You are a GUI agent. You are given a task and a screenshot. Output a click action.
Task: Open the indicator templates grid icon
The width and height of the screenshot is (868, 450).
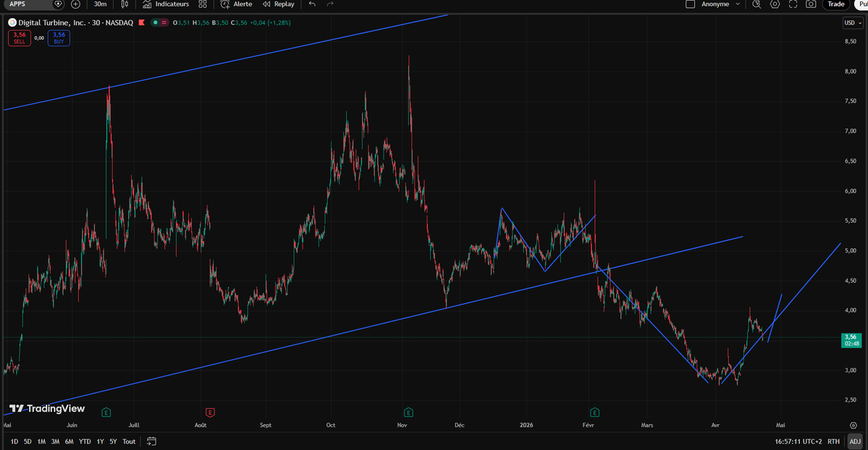(203, 4)
